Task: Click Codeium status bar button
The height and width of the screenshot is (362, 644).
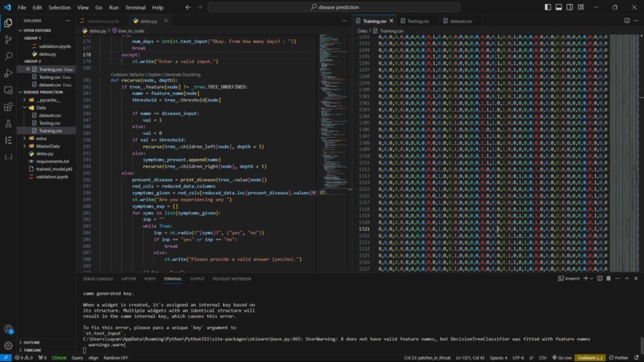Action: pos(590,358)
